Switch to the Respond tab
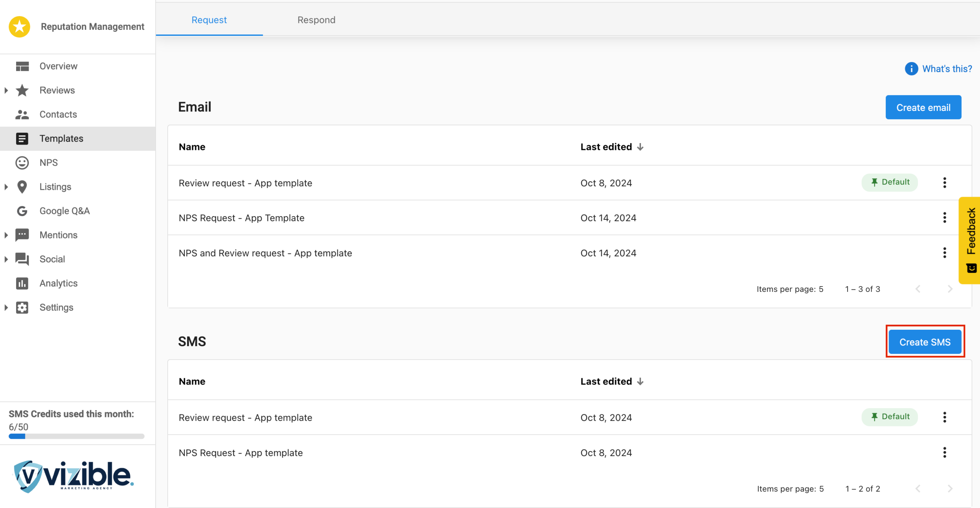 click(316, 20)
